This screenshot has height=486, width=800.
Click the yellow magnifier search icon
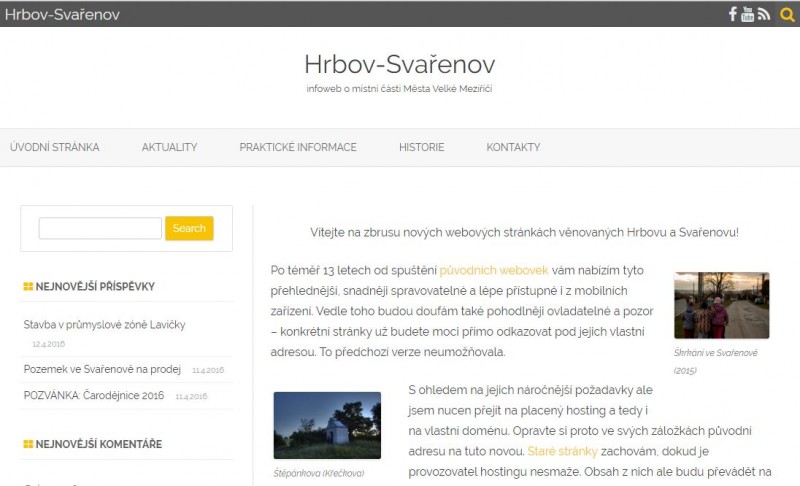point(787,14)
